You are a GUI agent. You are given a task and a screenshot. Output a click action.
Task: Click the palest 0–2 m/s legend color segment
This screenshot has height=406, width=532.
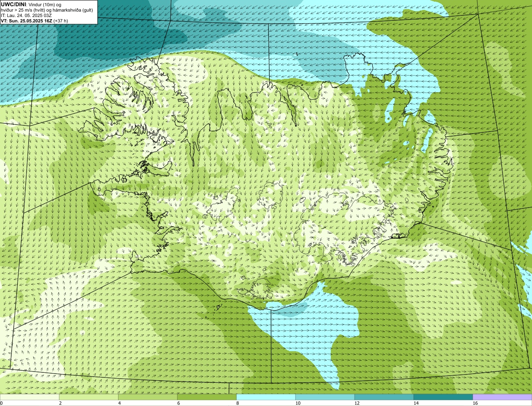tap(30, 397)
